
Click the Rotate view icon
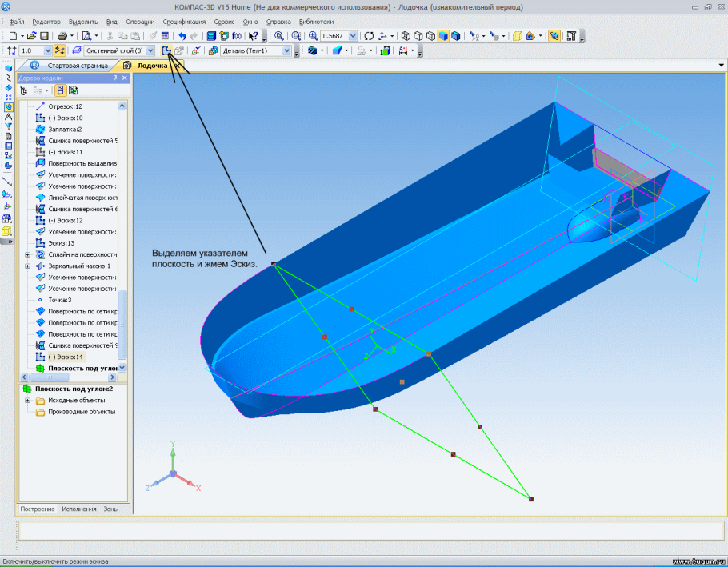[x=369, y=36]
